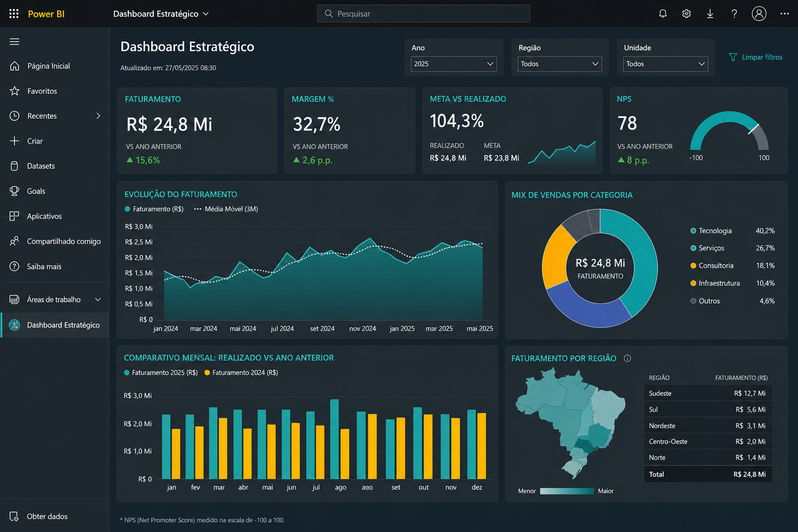This screenshot has height=532, width=798.
Task: Click the Menor–Maior map color scale
Action: click(x=567, y=491)
